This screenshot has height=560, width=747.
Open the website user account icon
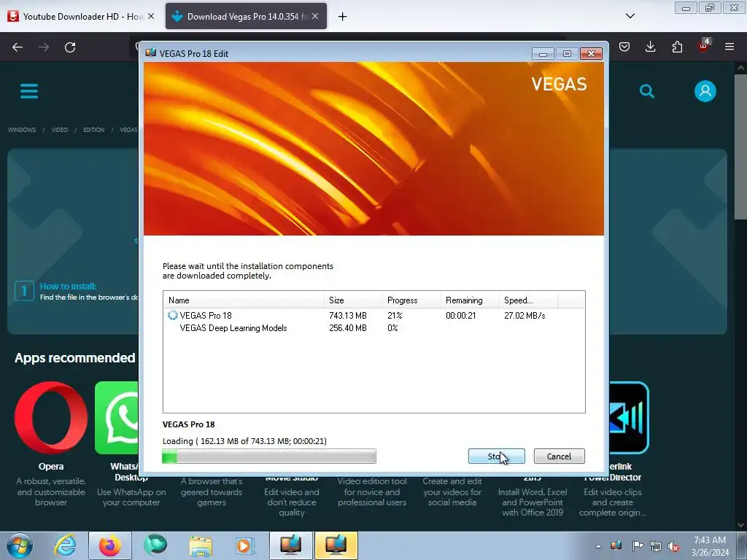705,91
